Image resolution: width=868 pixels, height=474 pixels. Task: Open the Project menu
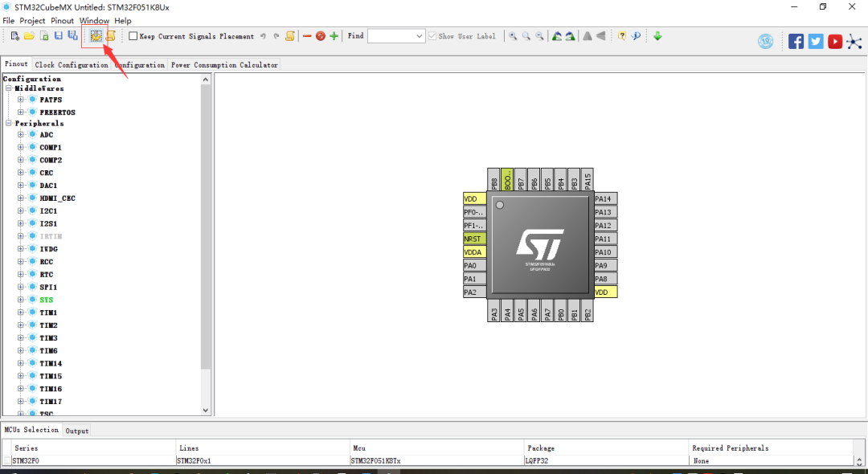(33, 20)
